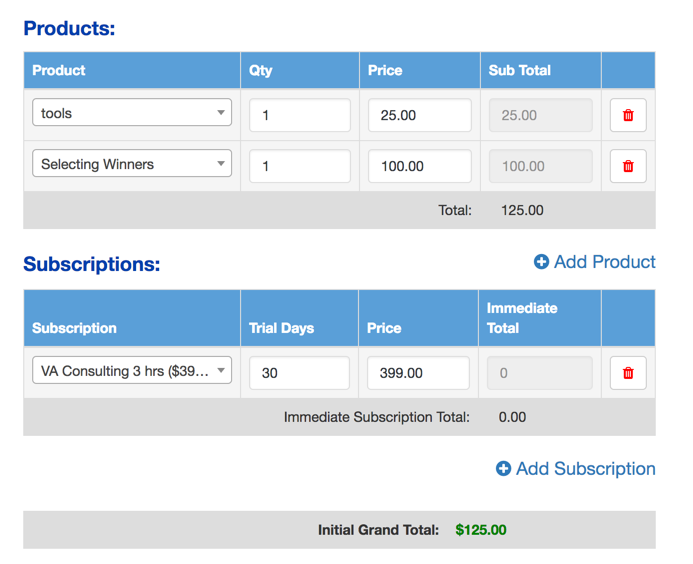Open the tools product dropdown

pos(132,113)
